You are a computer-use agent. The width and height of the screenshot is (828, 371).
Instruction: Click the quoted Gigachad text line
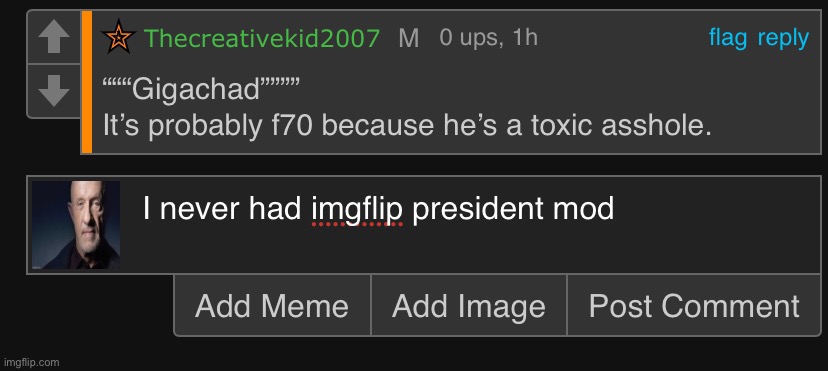(201, 90)
